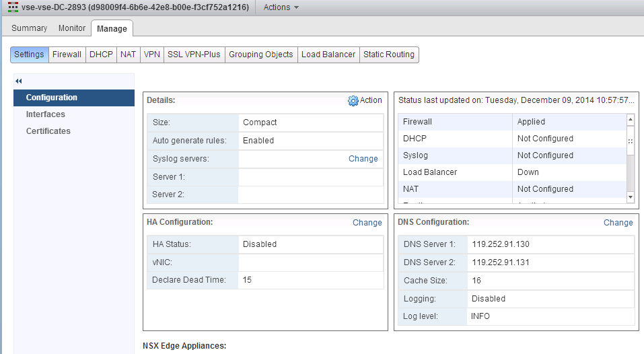This screenshot has height=354, width=644.
Task: Open the Firewall sub-tab
Action: 67,55
